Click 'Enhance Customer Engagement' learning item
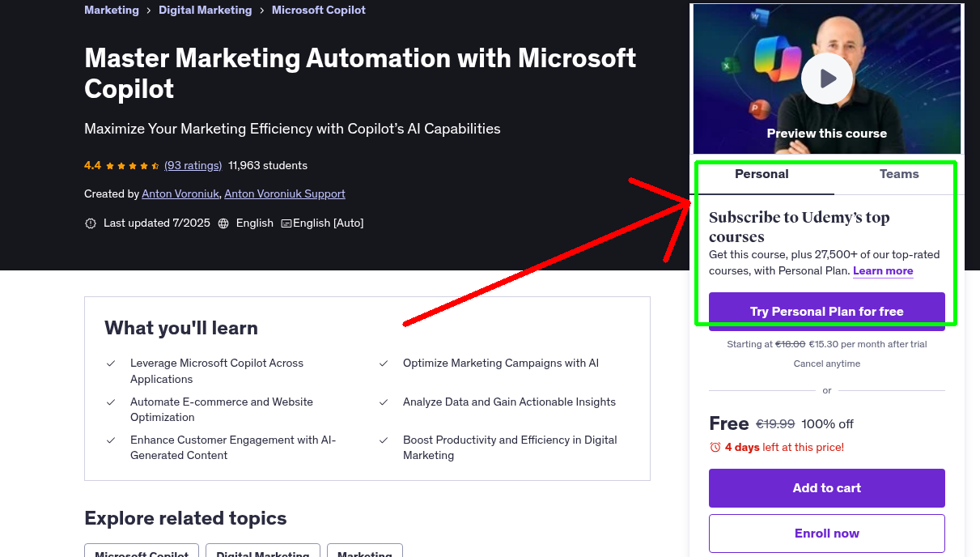The image size is (980, 557). pyautogui.click(x=233, y=448)
